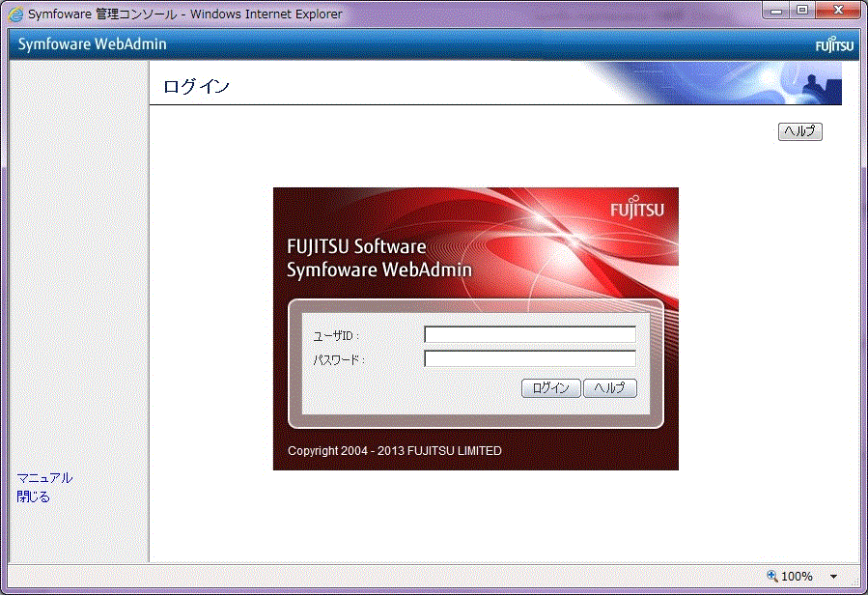Screen dimensions: 868x596
Task: Focus the パスワード input field
Action: click(530, 359)
